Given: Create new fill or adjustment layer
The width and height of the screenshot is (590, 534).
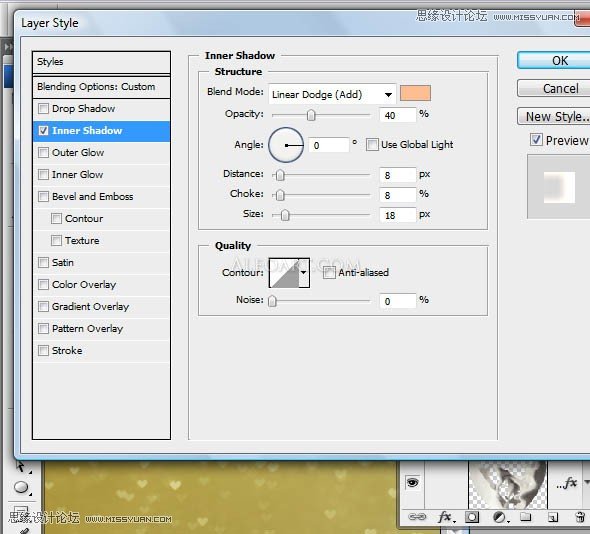Looking at the screenshot, I should tap(500, 518).
